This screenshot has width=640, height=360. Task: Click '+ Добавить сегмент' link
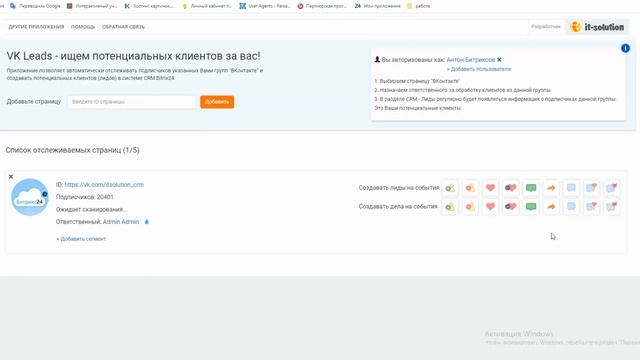coord(81,239)
